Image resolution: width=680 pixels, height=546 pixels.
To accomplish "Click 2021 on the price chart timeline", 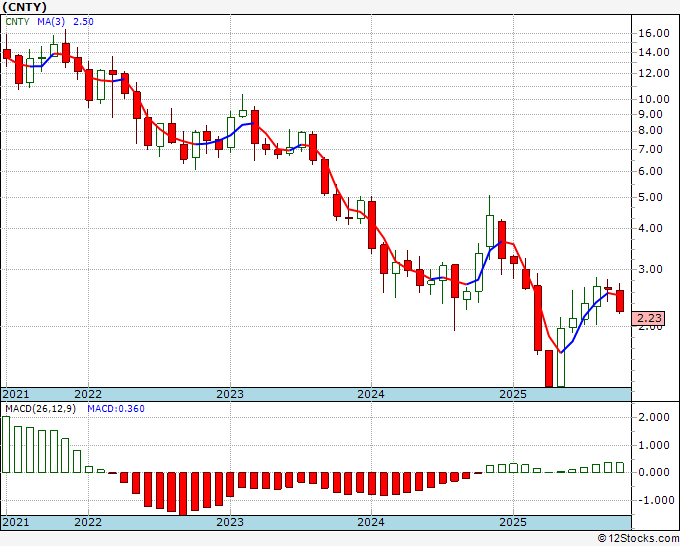I will (16, 394).
